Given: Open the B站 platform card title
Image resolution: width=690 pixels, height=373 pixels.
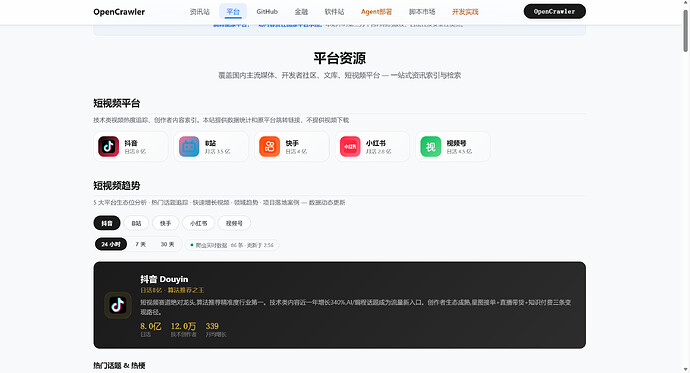Looking at the screenshot, I should click(210, 143).
